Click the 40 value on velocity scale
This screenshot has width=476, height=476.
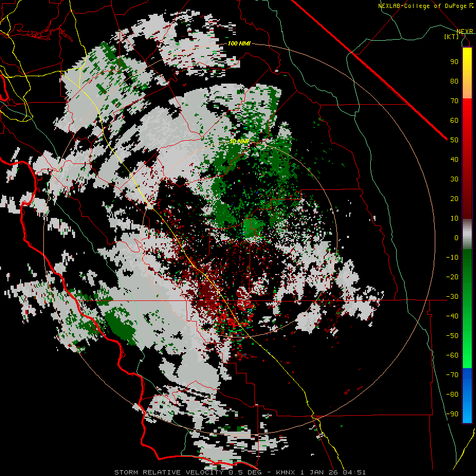[x=454, y=159]
